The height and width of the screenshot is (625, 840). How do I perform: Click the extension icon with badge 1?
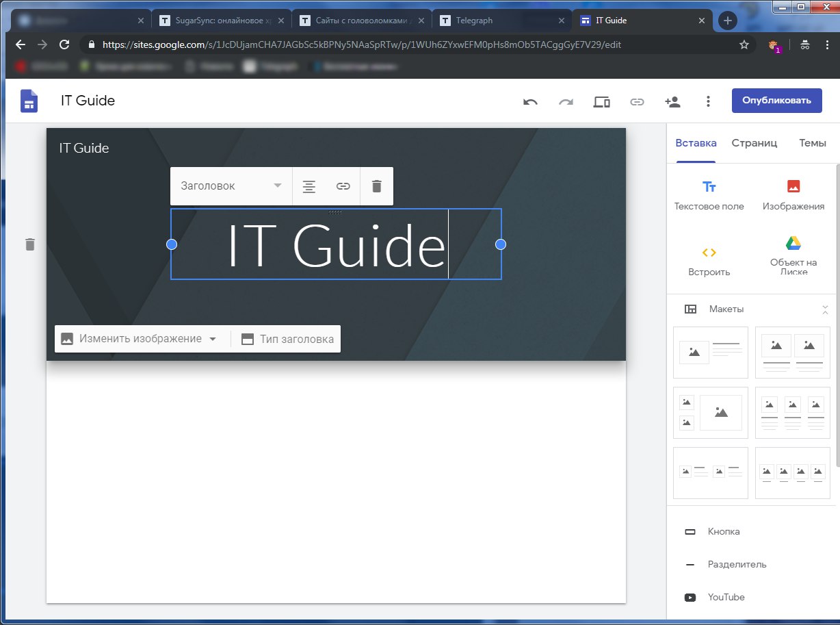pos(774,45)
